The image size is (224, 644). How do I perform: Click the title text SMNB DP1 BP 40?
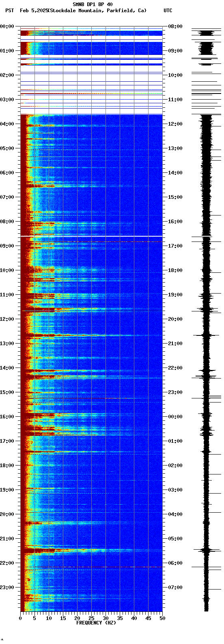93,4
